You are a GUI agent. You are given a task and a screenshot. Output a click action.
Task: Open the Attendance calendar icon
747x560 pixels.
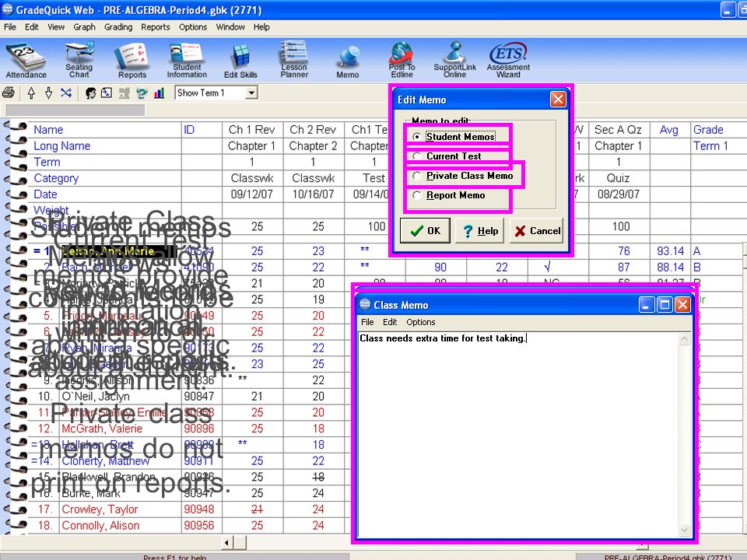tap(26, 60)
